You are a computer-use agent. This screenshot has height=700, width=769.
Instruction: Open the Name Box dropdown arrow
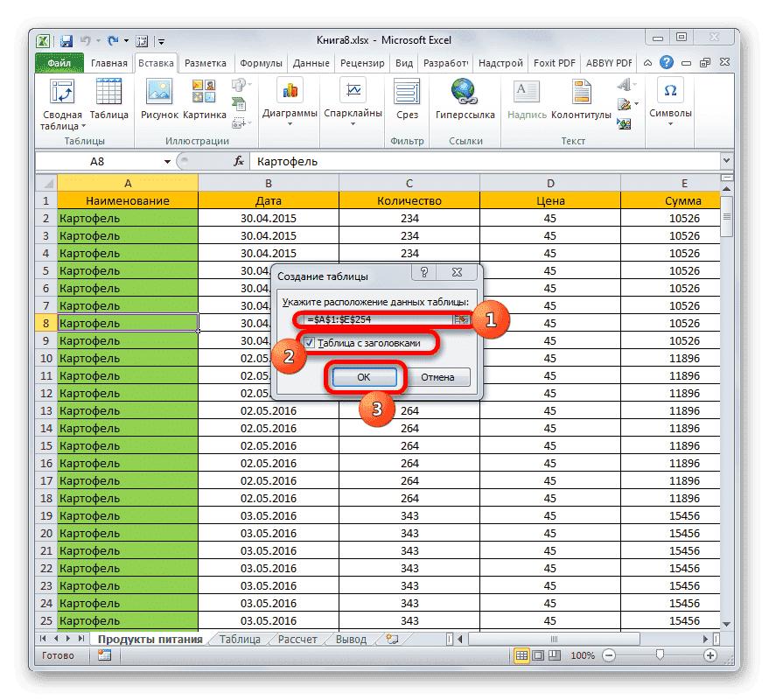(167, 162)
